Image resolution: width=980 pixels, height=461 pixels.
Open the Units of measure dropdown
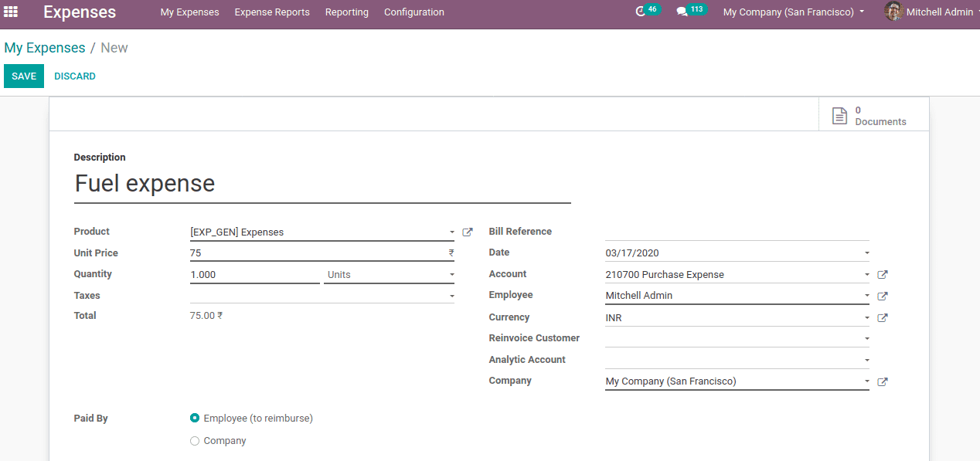tap(390, 275)
